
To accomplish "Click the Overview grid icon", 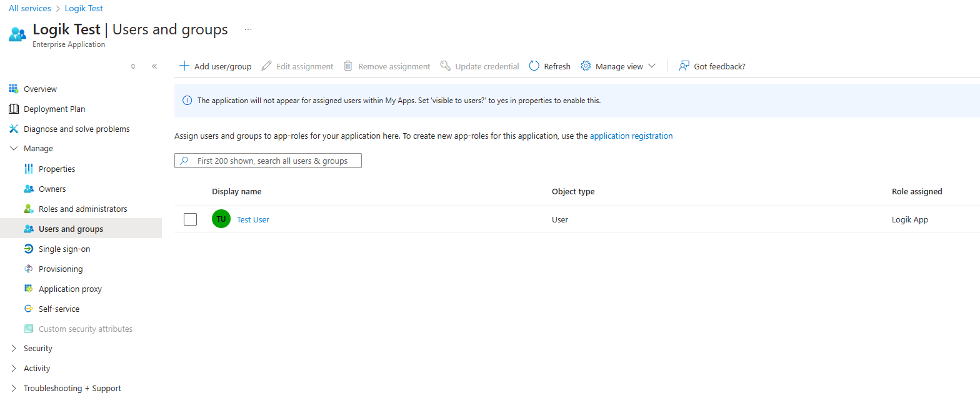I will (x=14, y=89).
